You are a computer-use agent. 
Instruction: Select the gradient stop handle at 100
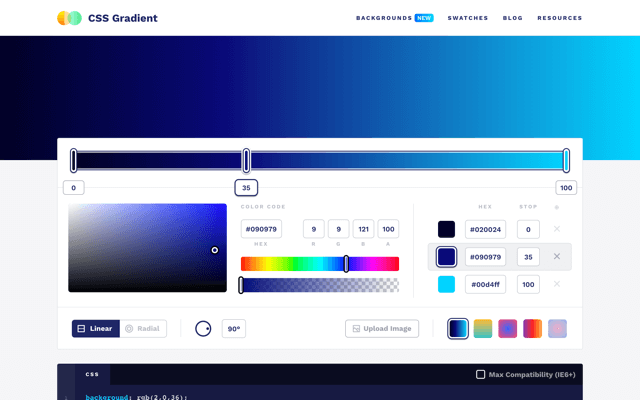point(566,160)
